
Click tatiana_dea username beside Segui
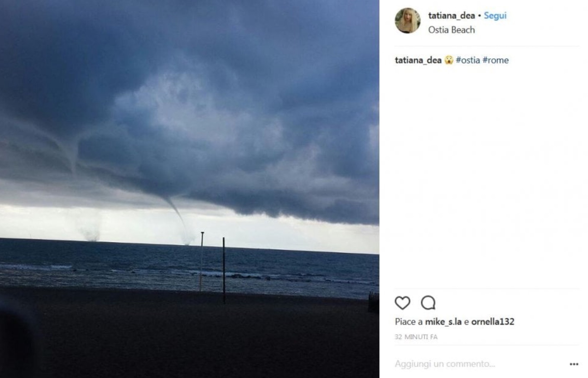[x=451, y=16]
